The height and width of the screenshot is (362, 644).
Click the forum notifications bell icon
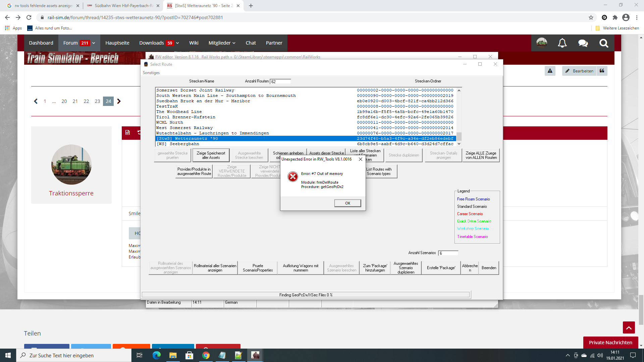[x=562, y=43]
